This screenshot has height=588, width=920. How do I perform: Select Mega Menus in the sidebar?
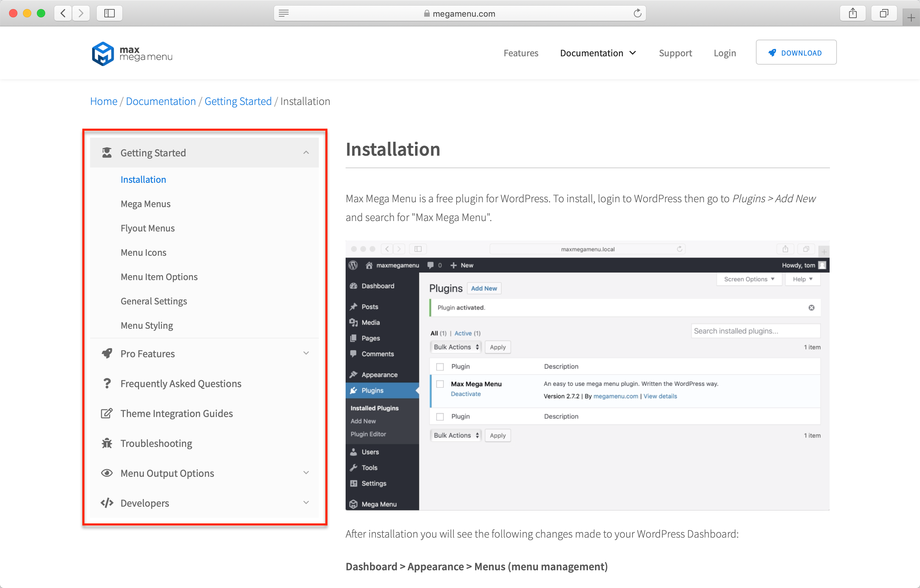tap(146, 204)
